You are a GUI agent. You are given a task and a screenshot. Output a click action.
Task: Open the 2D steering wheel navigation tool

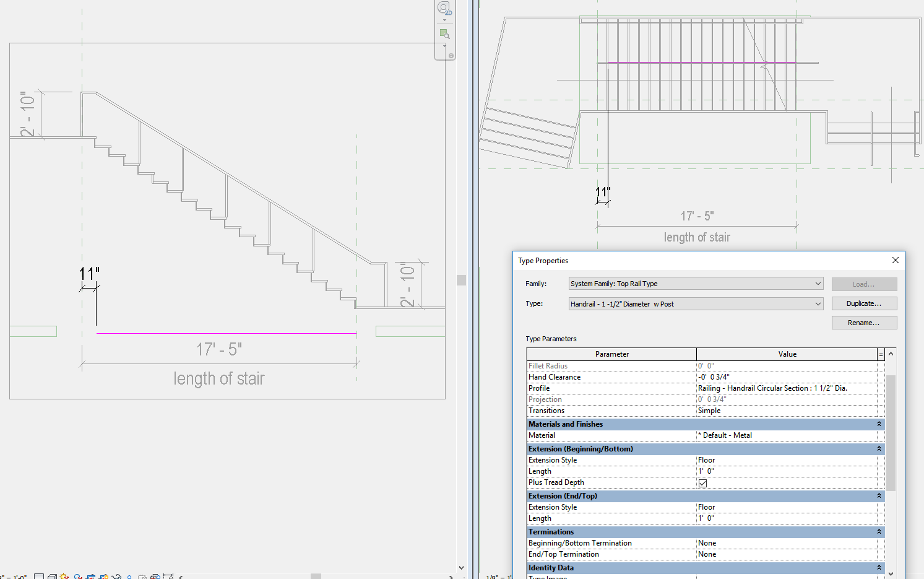point(444,8)
